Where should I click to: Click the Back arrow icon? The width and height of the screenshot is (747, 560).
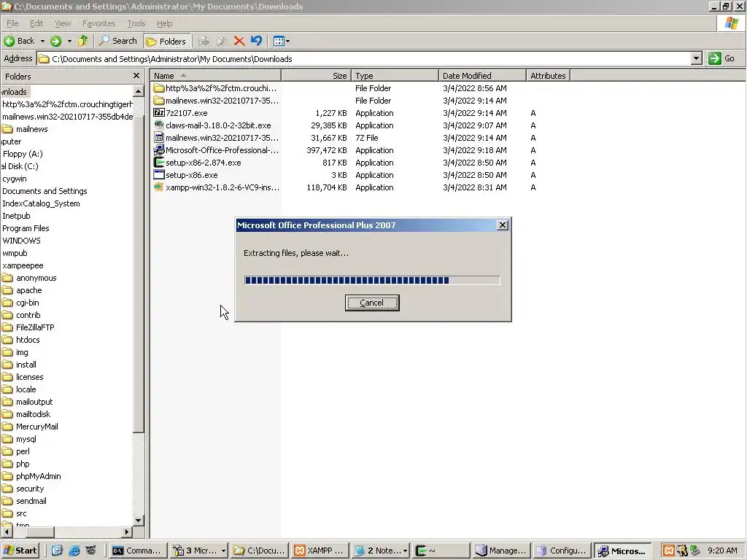tap(9, 41)
